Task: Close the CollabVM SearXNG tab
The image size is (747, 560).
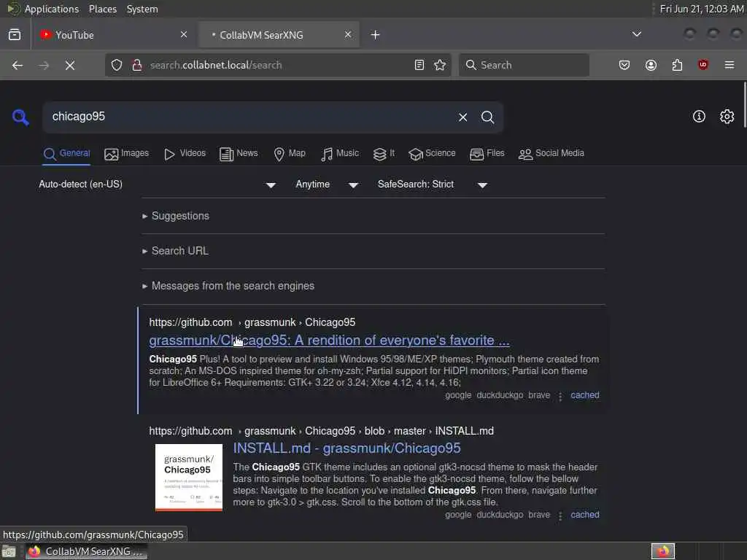Action: [348, 34]
